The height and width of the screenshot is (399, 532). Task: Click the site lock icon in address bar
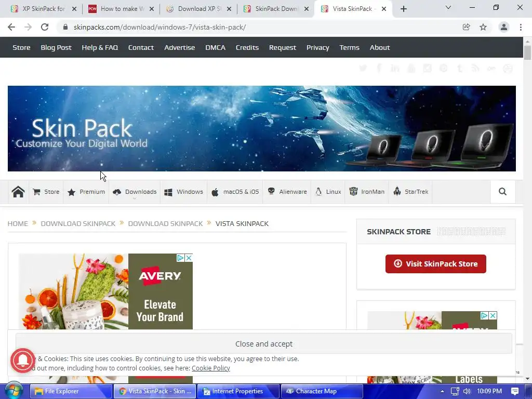pyautogui.click(x=65, y=27)
